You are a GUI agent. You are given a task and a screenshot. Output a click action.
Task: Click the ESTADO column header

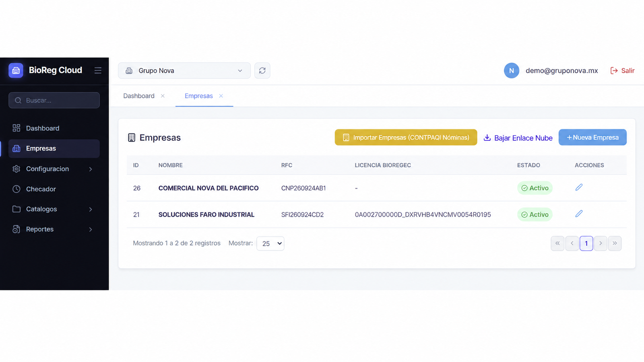pos(528,165)
